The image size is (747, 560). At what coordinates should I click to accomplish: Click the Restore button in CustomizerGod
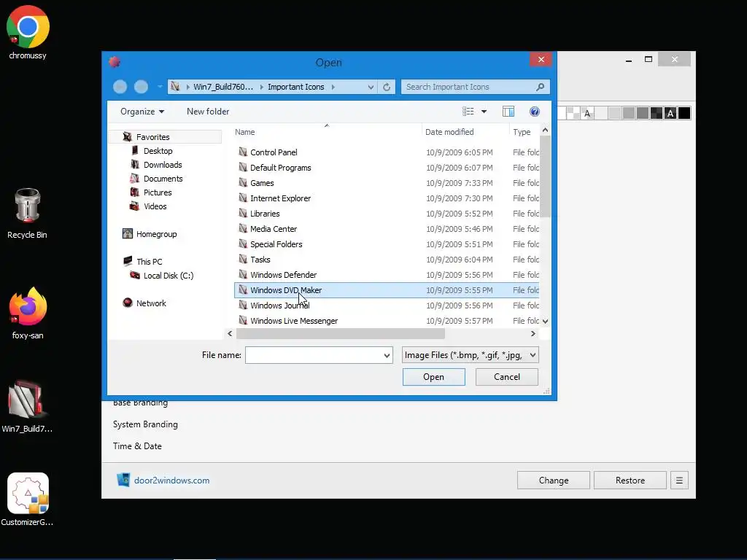pyautogui.click(x=630, y=481)
